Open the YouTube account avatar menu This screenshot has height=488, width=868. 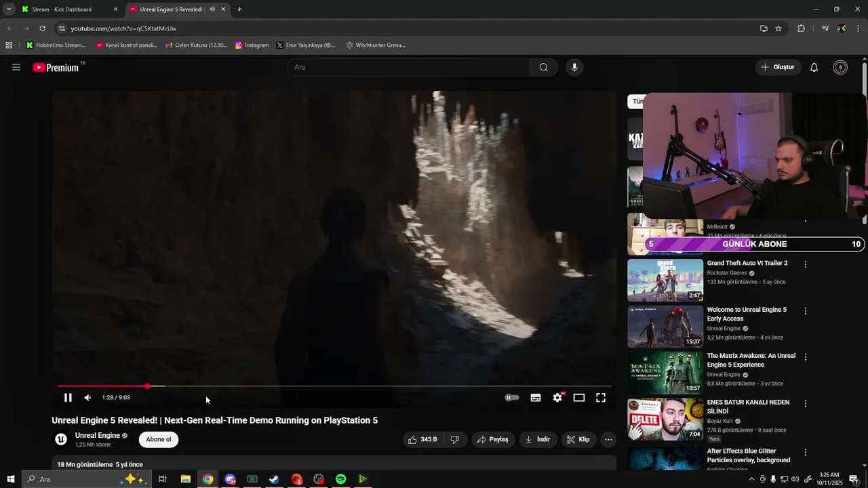(x=840, y=67)
